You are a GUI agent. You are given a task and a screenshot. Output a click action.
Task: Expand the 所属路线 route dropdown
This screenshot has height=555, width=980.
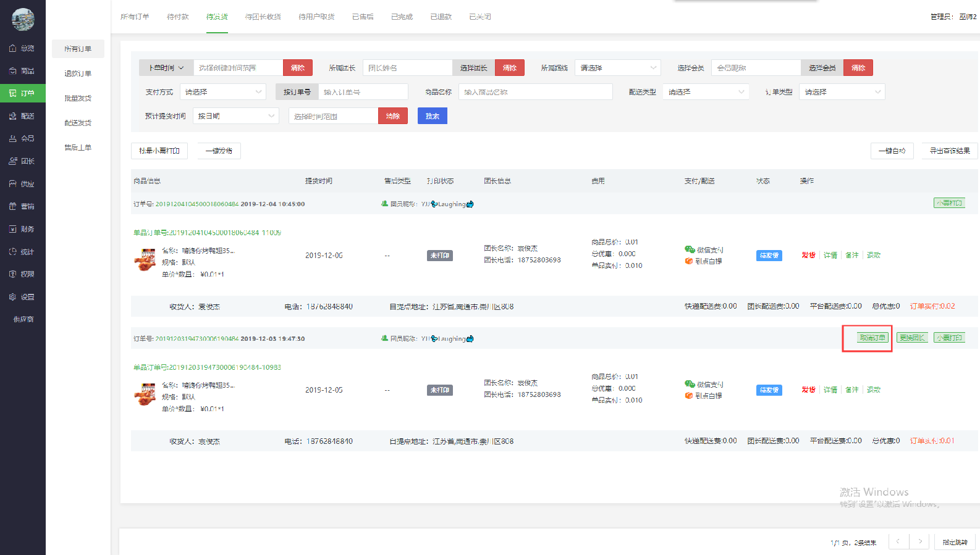click(x=617, y=68)
